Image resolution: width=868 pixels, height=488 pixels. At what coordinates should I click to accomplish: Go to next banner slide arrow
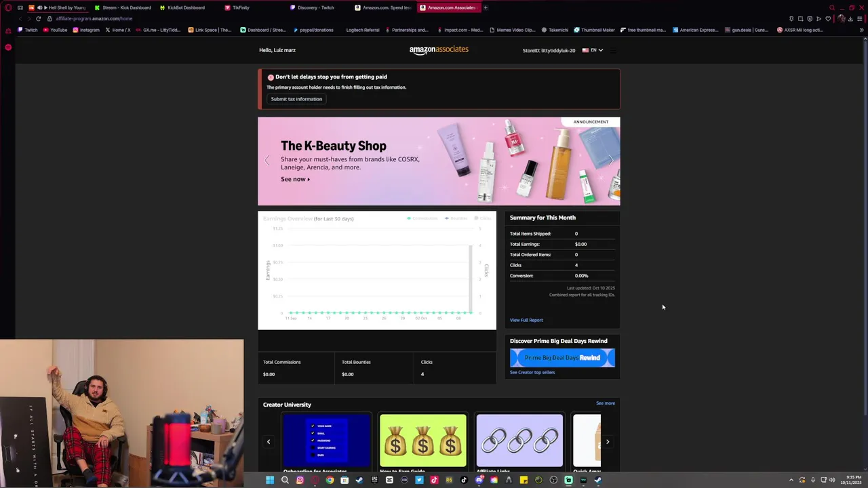(610, 161)
